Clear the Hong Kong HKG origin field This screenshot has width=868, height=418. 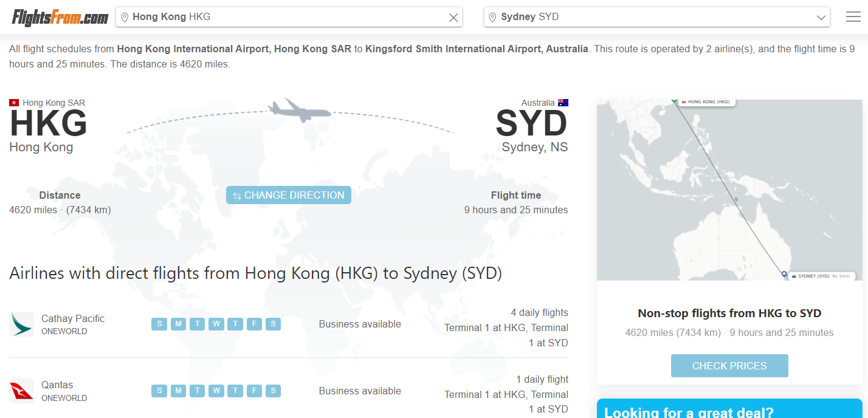453,18
